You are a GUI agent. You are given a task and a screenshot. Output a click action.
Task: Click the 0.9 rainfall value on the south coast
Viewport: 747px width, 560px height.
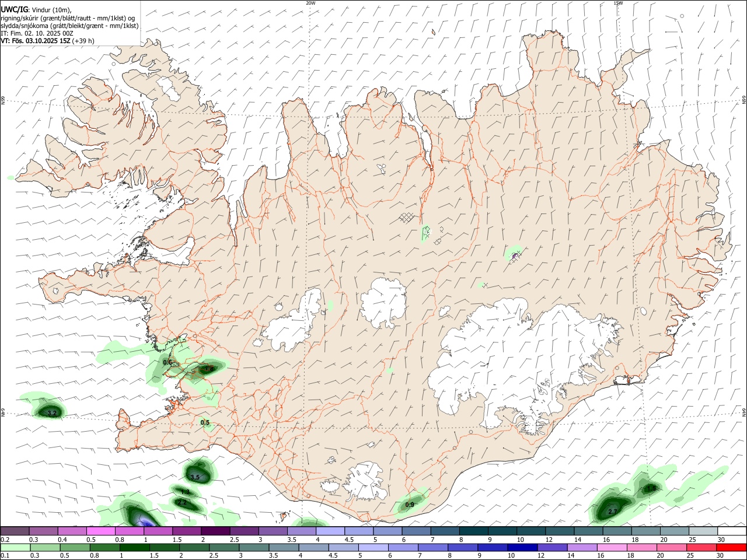(x=410, y=505)
